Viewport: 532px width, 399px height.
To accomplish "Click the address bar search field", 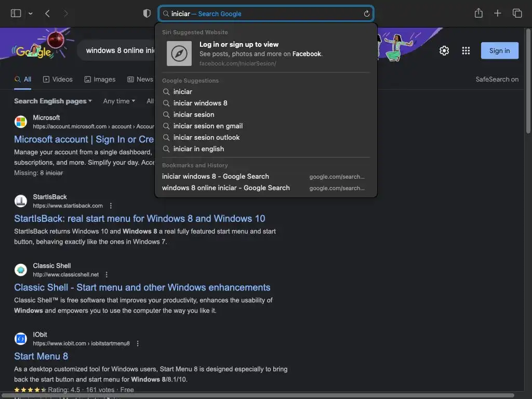I will (x=266, y=14).
